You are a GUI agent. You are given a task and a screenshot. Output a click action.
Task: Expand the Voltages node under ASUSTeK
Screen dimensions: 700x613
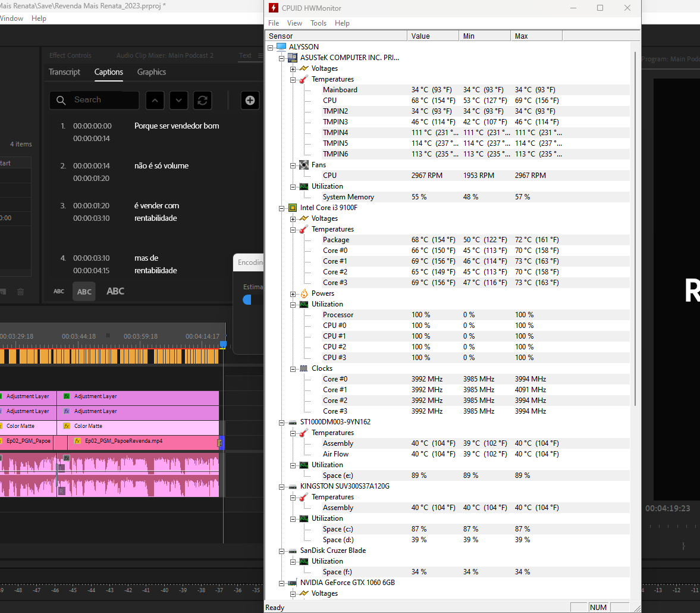293,69
